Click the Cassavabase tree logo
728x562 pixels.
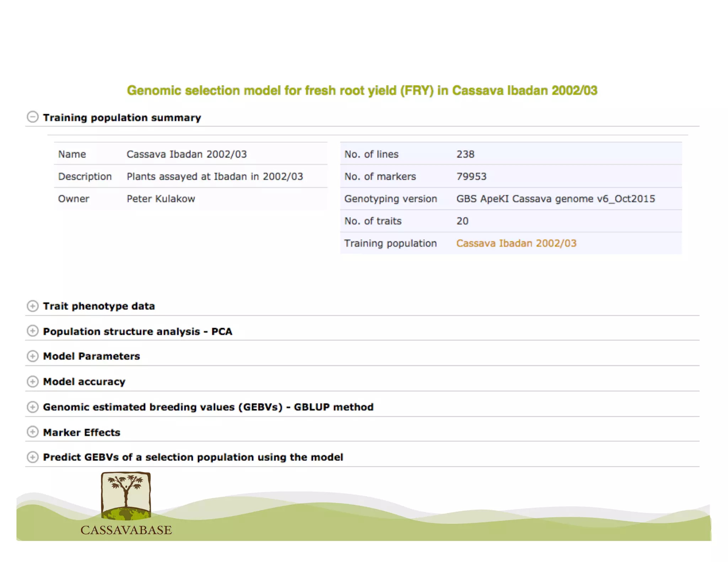(126, 496)
